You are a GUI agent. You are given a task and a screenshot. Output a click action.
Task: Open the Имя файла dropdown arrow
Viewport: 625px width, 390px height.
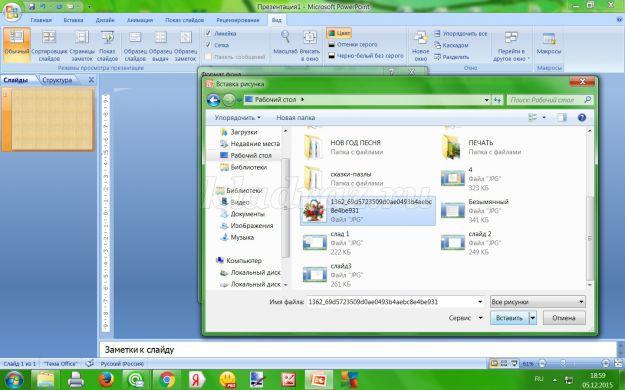[480, 302]
